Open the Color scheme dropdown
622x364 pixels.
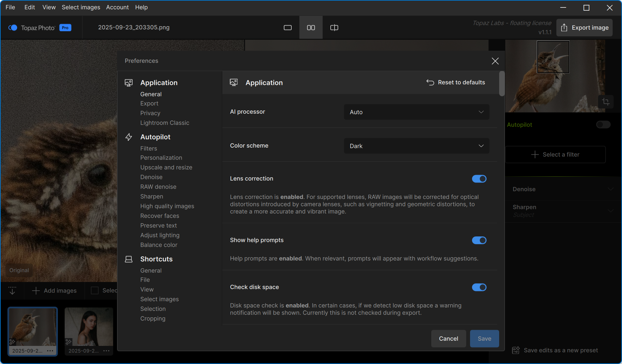tap(416, 146)
